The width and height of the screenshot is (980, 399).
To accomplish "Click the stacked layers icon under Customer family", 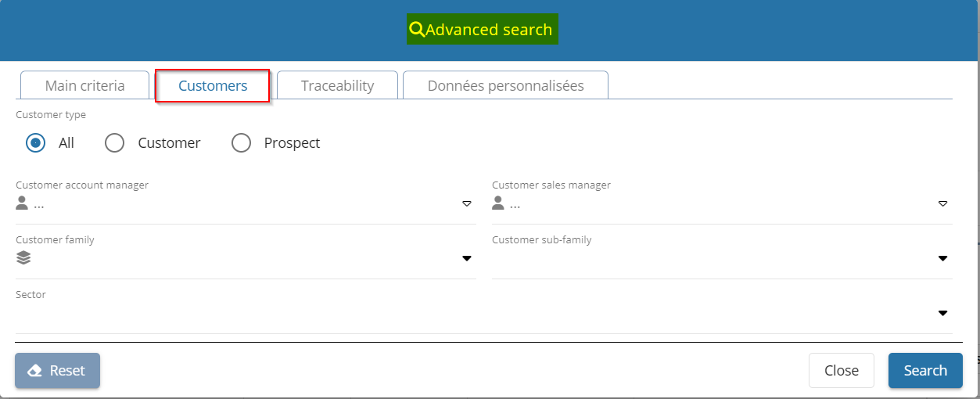I will 23,258.
